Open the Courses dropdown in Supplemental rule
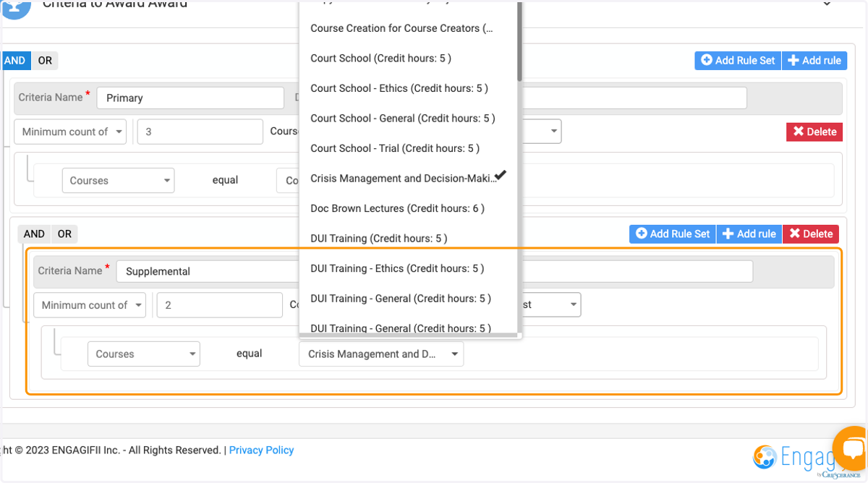Screen dimensions: 868x483 [144, 354]
